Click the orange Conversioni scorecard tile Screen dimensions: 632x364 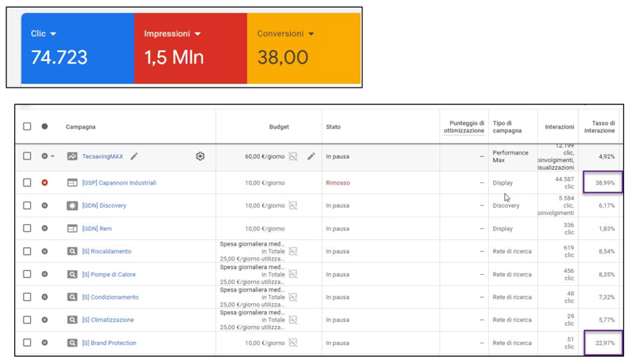pos(303,47)
